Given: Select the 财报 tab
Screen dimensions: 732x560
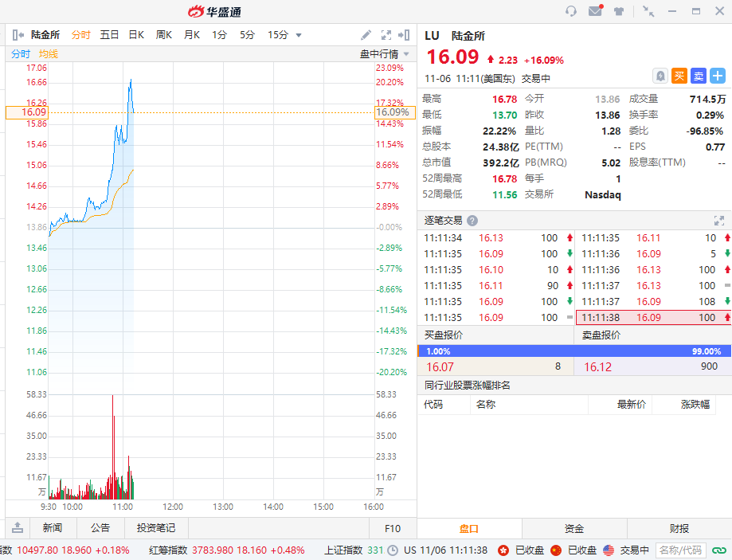Looking at the screenshot, I should point(679,529).
